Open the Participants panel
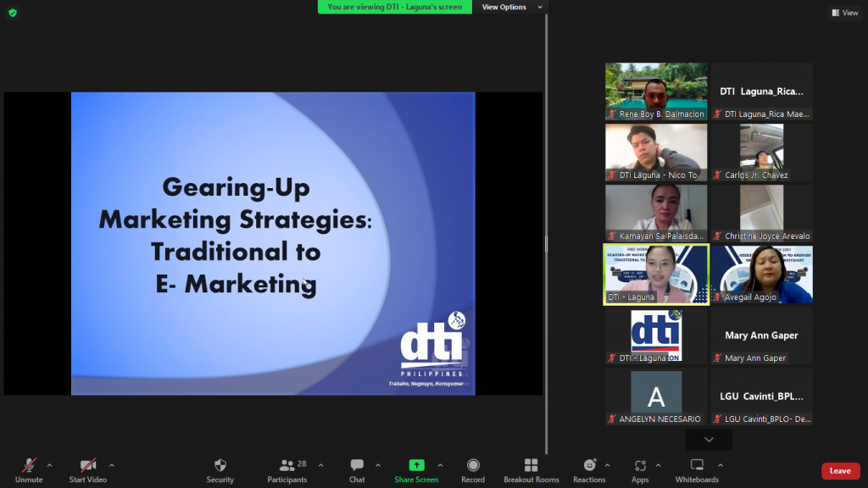868x488 pixels. (287, 469)
